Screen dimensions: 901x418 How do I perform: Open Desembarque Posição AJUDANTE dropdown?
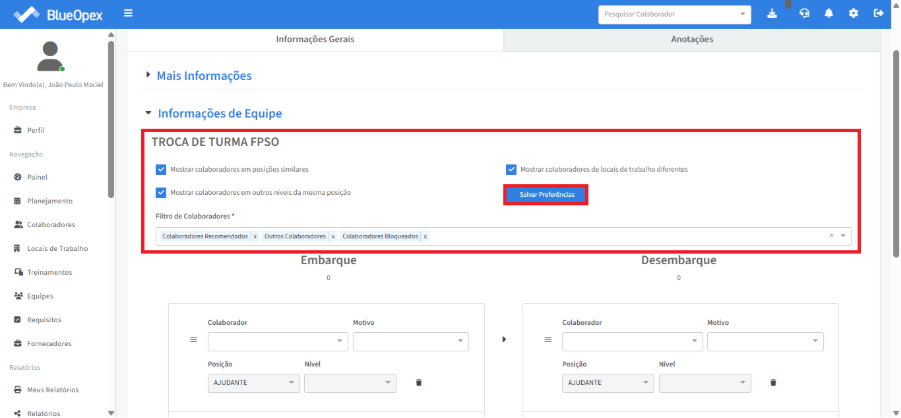point(608,383)
